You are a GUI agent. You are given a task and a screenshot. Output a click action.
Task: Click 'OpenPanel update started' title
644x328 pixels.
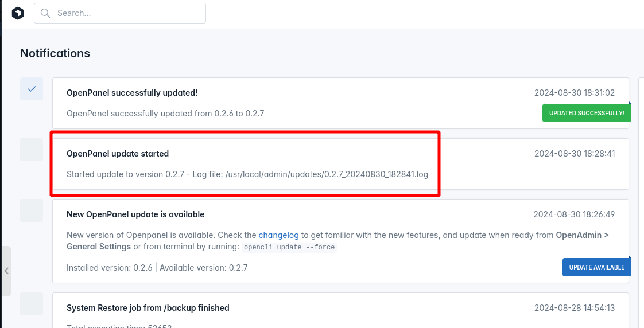(118, 154)
